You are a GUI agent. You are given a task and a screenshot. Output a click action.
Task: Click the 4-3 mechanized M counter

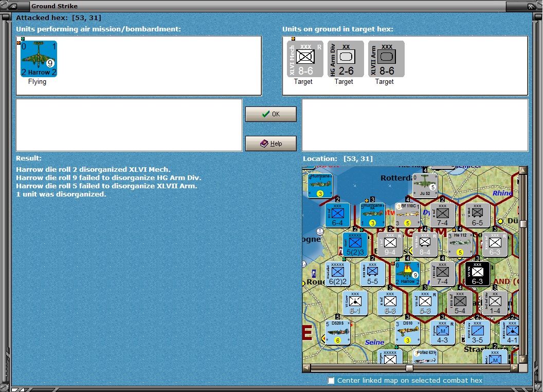(x=442, y=332)
